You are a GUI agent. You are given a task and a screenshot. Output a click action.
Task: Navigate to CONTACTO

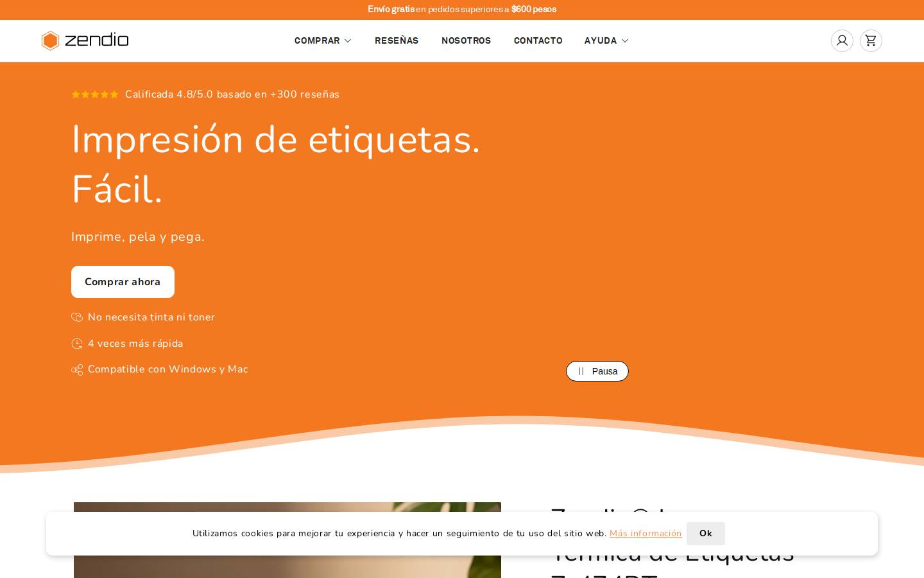(538, 40)
